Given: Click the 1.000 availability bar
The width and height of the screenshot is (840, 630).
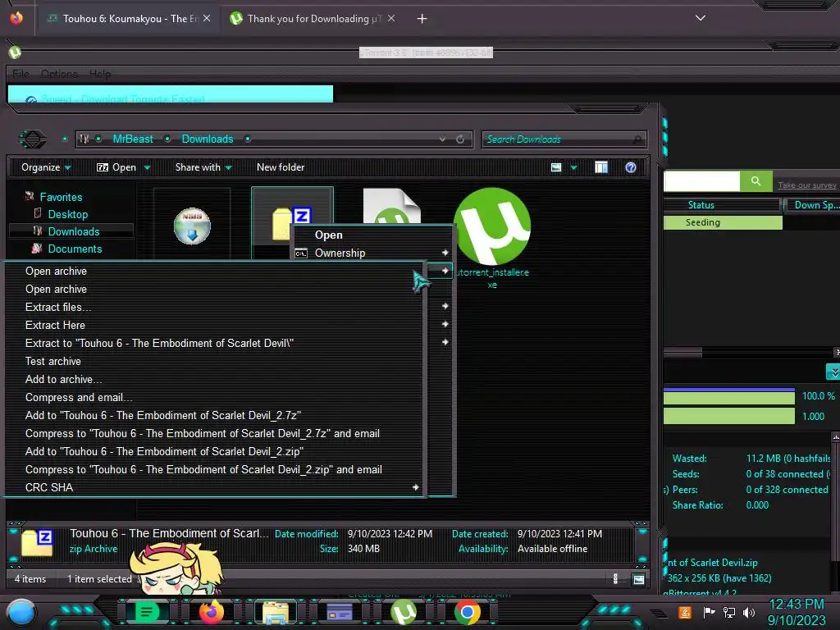Looking at the screenshot, I should [728, 416].
